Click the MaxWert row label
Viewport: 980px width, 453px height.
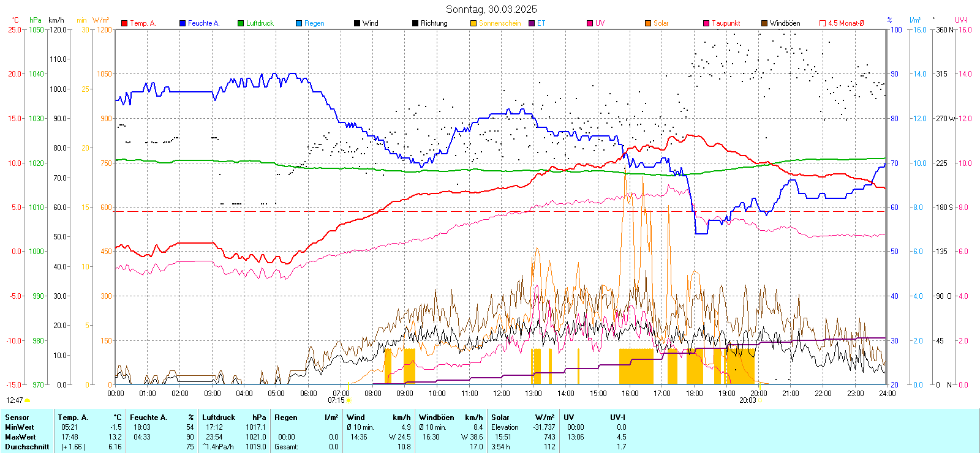20,437
